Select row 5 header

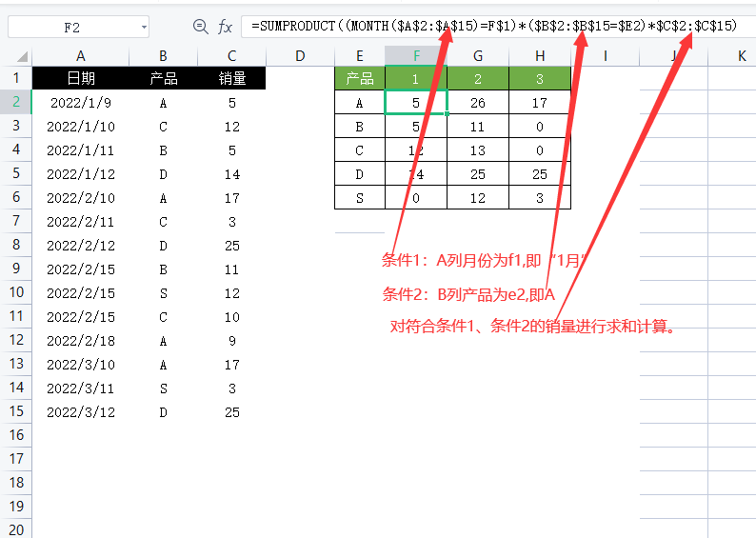[16, 173]
